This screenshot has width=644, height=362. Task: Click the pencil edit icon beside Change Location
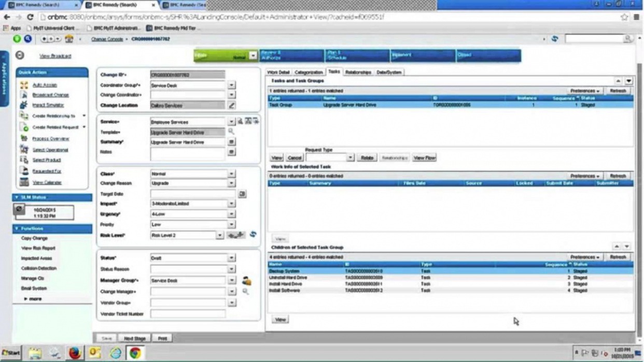[x=232, y=105]
